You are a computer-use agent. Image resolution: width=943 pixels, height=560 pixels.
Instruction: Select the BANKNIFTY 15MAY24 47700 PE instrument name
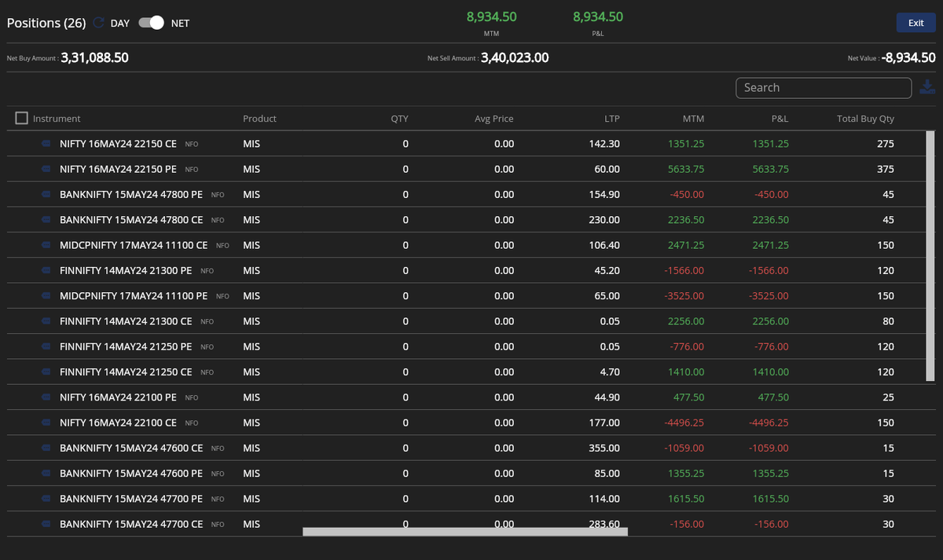131,499
